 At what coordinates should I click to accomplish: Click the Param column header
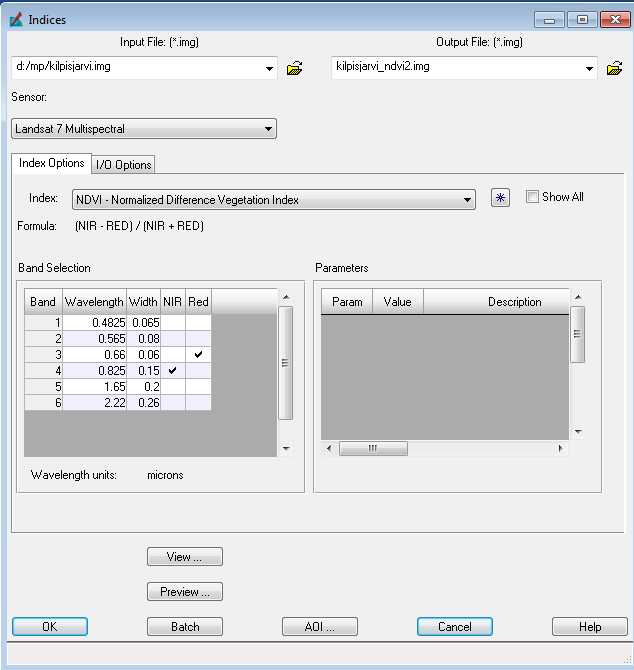pos(347,302)
